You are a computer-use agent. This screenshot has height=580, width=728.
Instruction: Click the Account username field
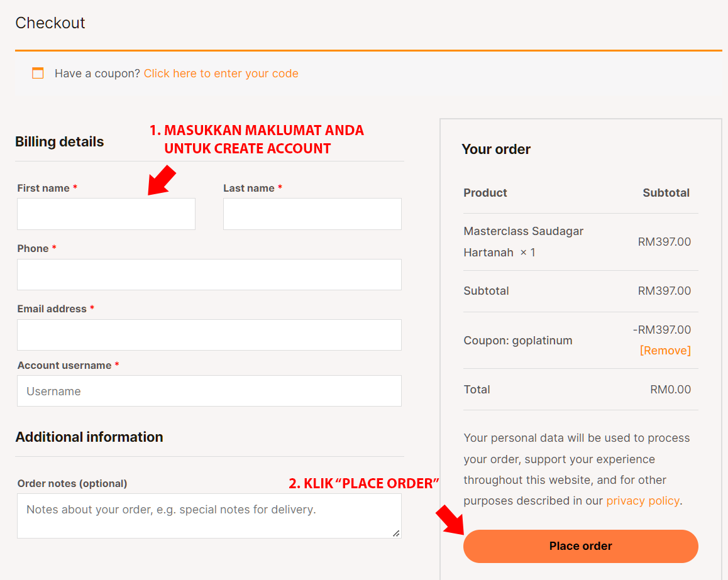coord(209,391)
